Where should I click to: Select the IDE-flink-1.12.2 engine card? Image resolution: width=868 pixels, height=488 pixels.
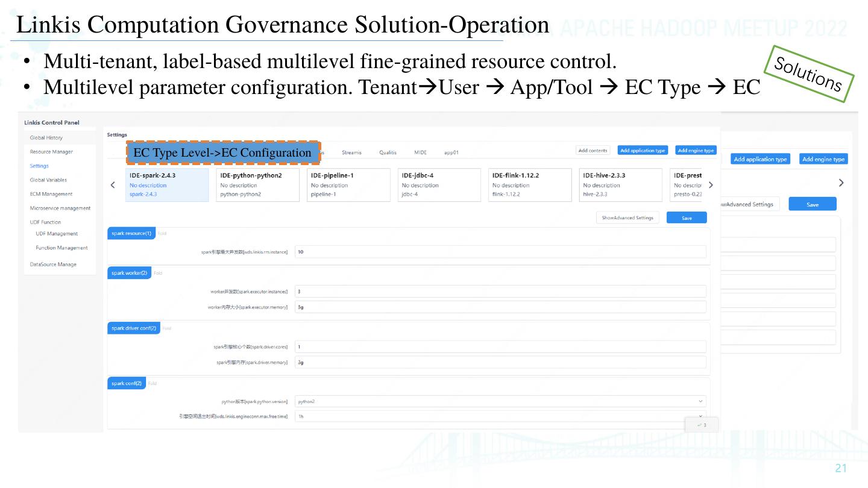(530, 184)
